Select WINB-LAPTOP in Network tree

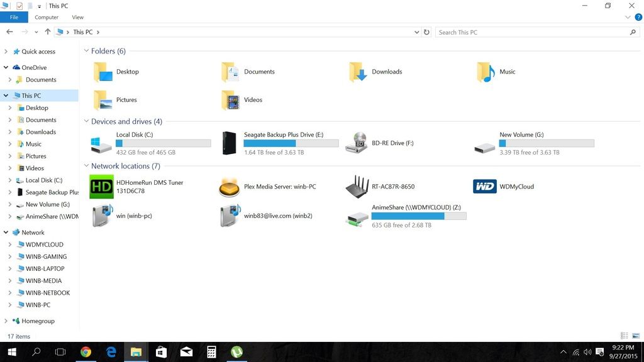click(x=45, y=269)
